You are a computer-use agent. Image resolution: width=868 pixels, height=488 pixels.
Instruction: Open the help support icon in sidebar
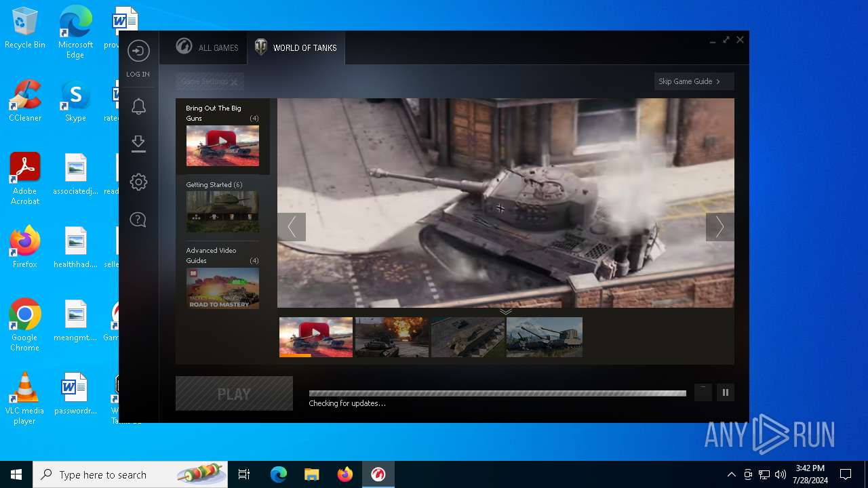point(138,220)
